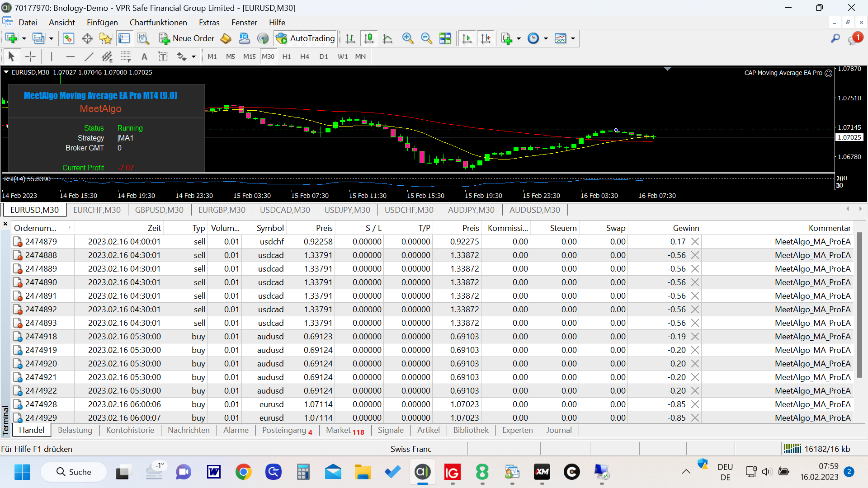This screenshot has width=868, height=488.
Task: Expand the Templates dropdown arrow
Action: pyautogui.click(x=573, y=38)
